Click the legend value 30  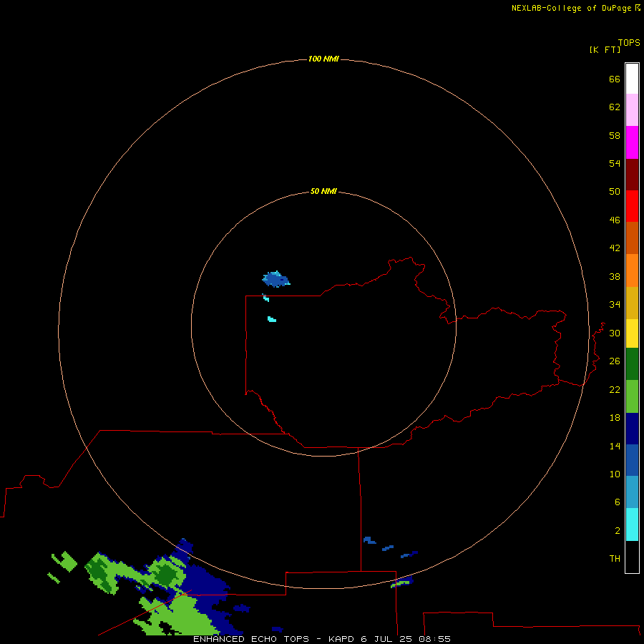point(615,333)
